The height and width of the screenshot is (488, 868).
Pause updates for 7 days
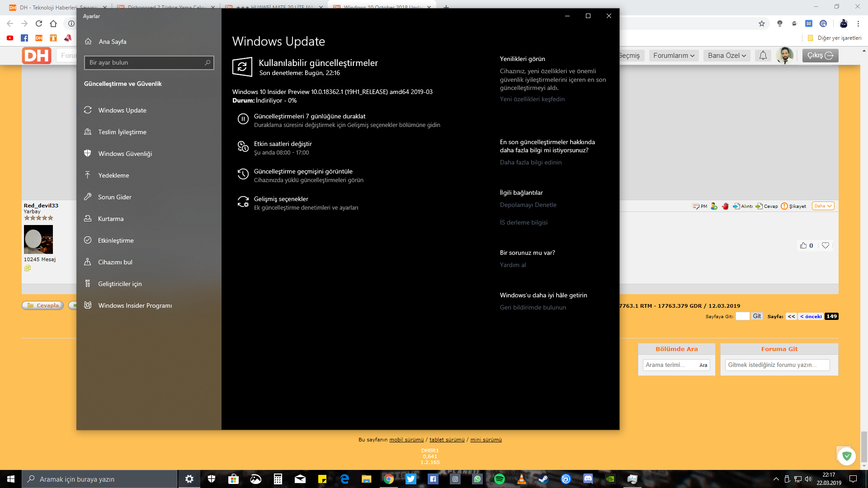[339, 120]
